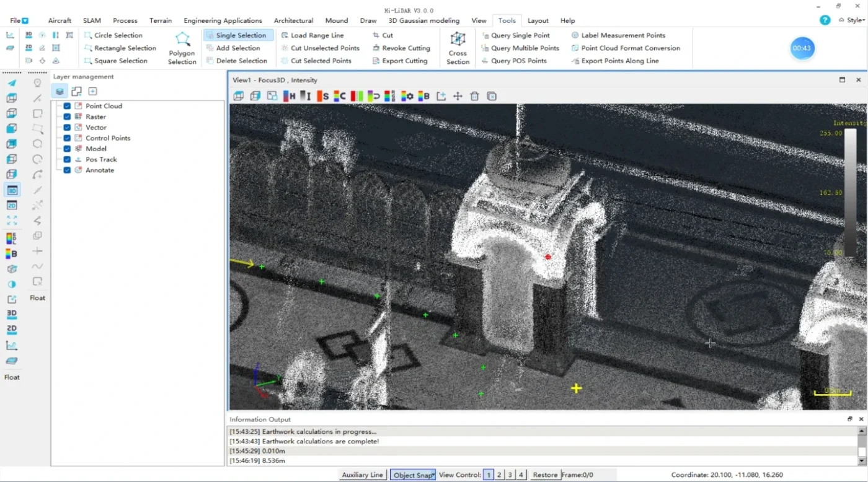The width and height of the screenshot is (868, 482).
Task: Select the '8.536m' line in Information Output
Action: [x=543, y=460]
